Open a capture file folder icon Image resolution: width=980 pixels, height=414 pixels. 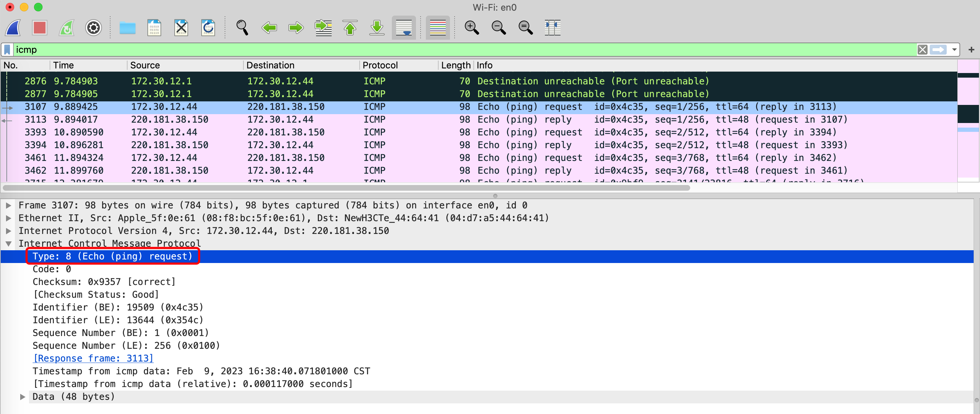(x=128, y=28)
